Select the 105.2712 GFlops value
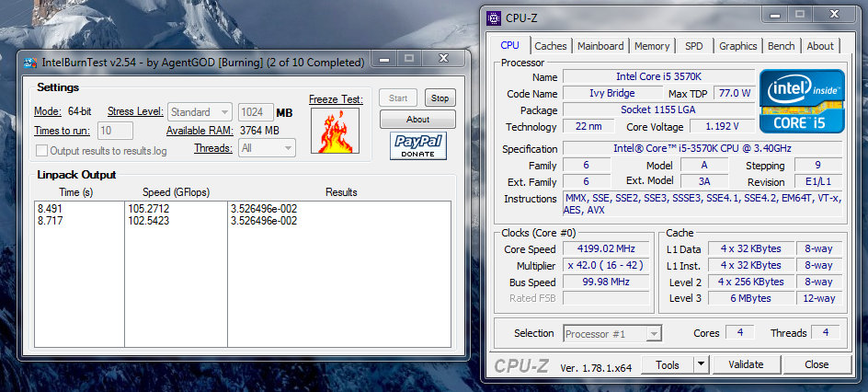The image size is (868, 392). pos(148,209)
